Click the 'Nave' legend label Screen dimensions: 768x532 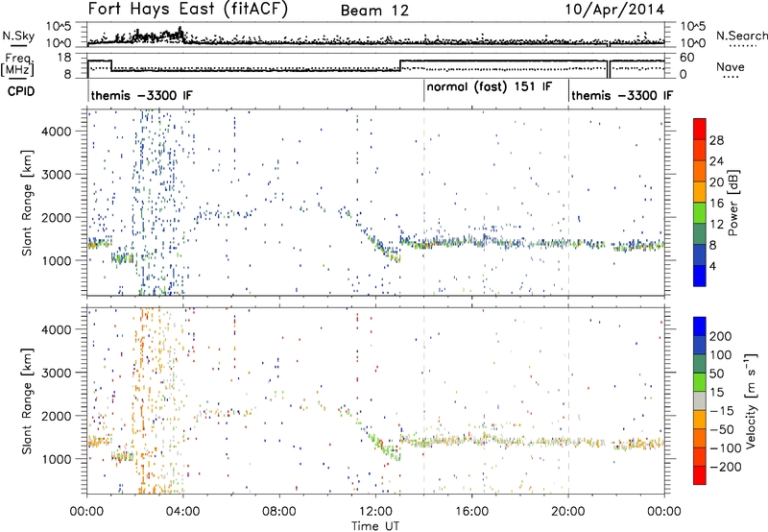tap(731, 66)
